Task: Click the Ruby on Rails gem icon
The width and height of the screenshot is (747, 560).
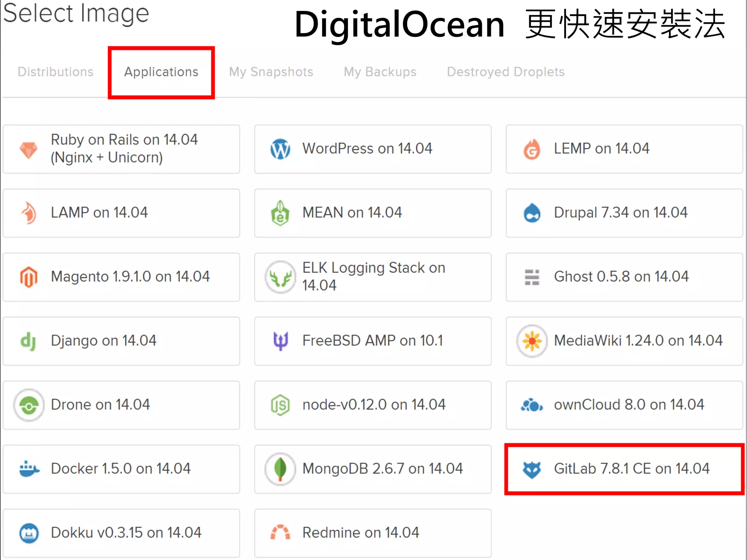Action: pyautogui.click(x=28, y=150)
